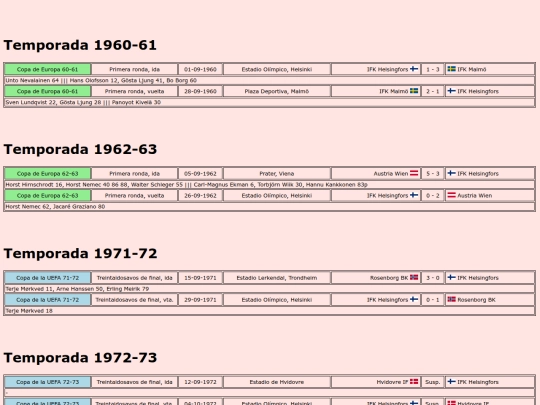The image size is (540, 405).
Task: Click the Finland flag in the 28-09-1960 match row
Action: (451, 91)
